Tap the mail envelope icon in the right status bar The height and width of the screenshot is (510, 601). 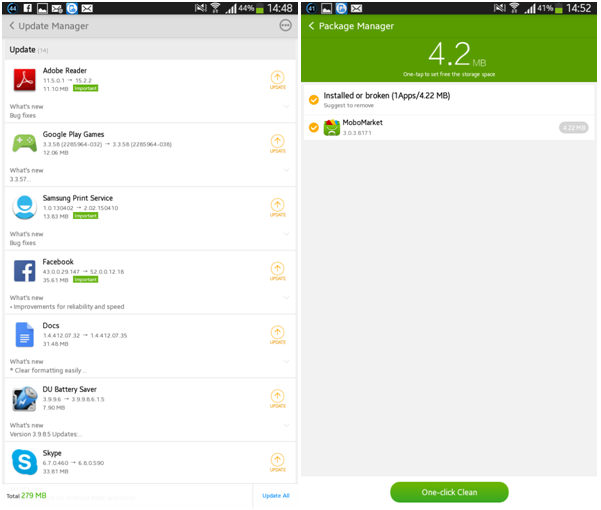[x=356, y=8]
